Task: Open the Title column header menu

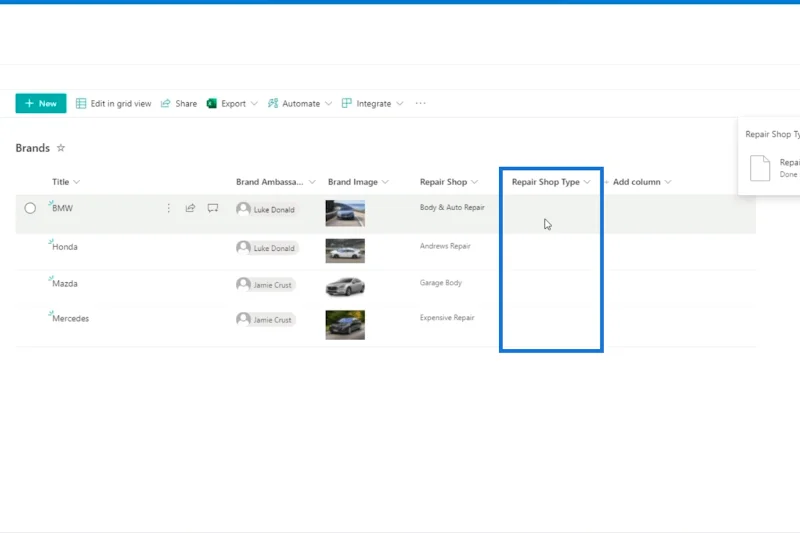Action: tap(66, 182)
